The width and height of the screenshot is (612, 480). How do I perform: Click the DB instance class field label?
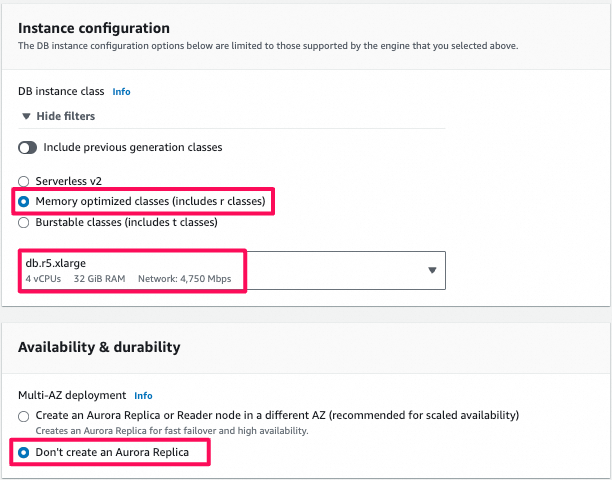(x=62, y=92)
